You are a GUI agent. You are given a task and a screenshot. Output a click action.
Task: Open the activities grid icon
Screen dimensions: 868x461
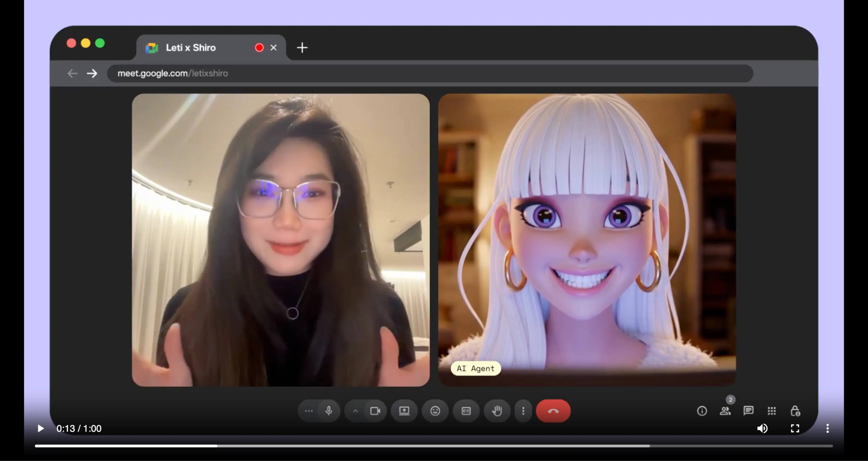pyautogui.click(x=772, y=411)
